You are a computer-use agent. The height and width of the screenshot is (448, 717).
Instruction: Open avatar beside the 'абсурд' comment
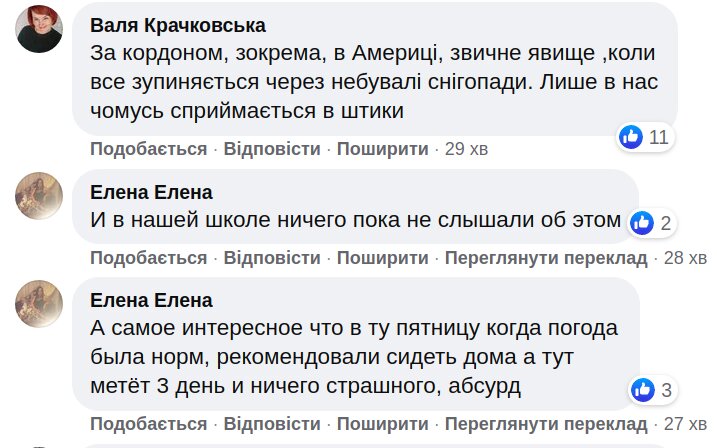pos(40,303)
